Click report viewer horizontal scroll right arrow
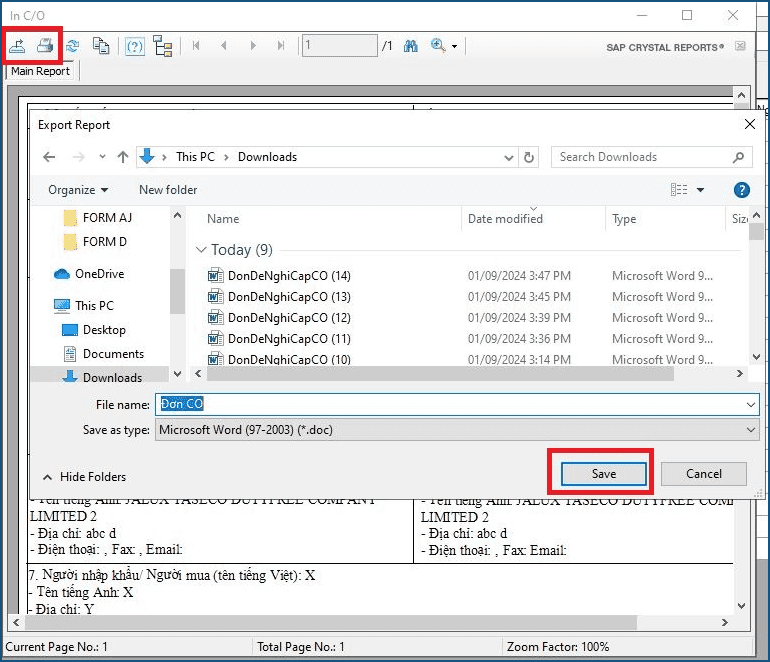 (725, 623)
